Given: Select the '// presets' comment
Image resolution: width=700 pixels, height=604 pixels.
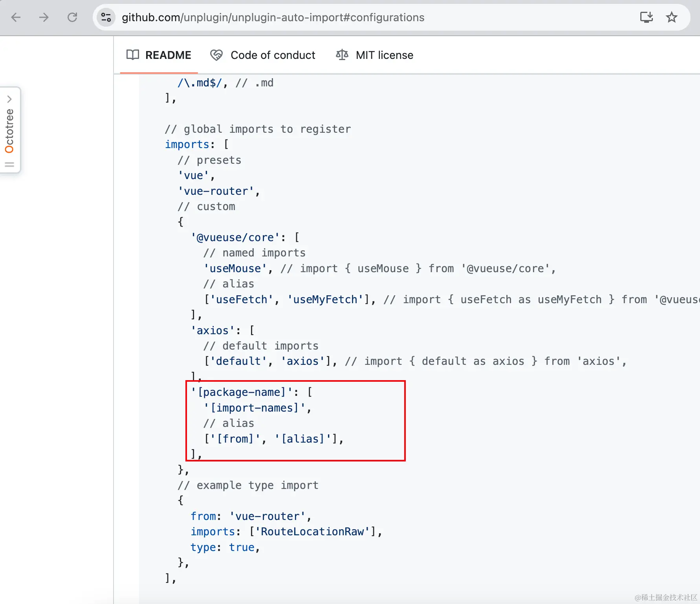Looking at the screenshot, I should point(209,160).
